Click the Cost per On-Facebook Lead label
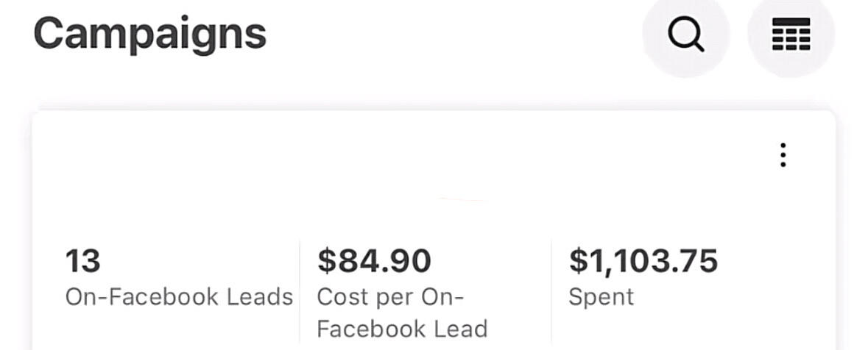Screen dimensions: 868x350 click(402, 313)
